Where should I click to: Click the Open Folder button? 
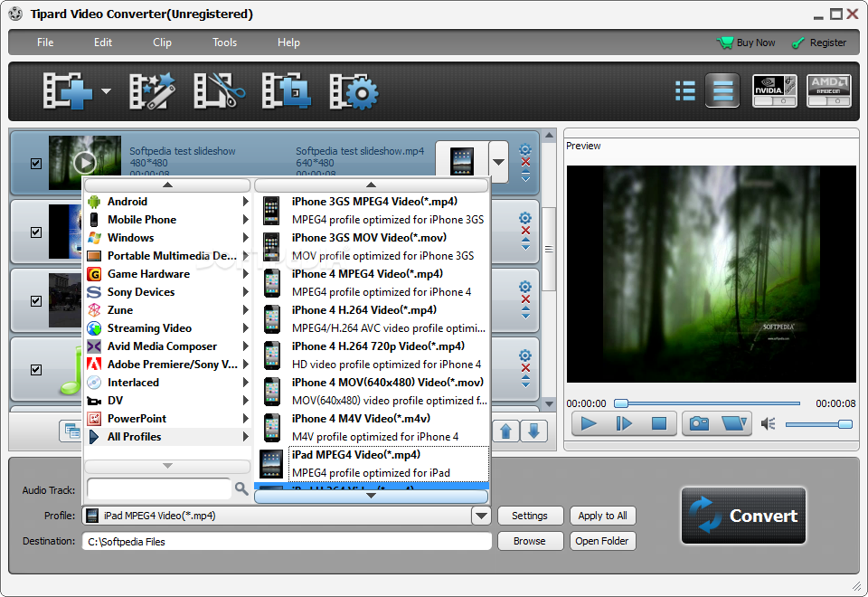click(602, 541)
